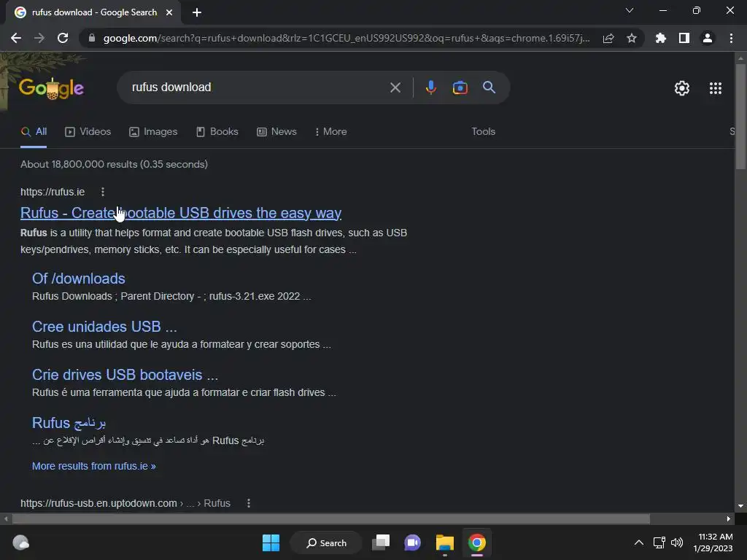Open the volume tray icon

676,542
